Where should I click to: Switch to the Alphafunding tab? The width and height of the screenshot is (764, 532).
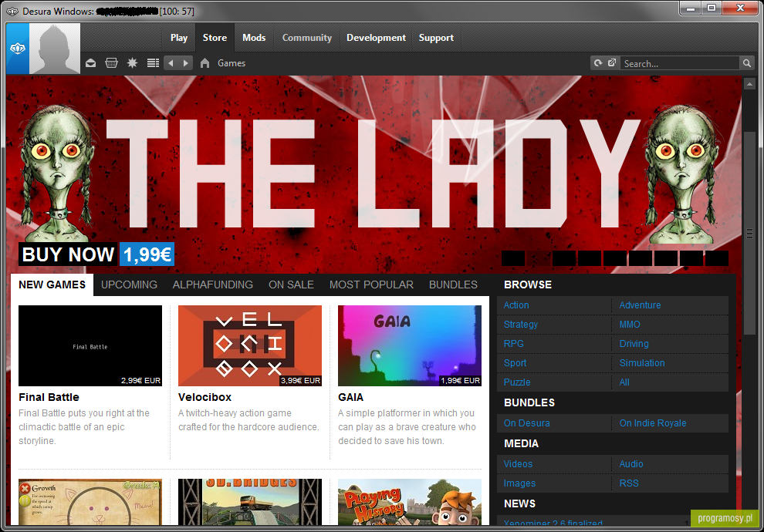click(213, 285)
